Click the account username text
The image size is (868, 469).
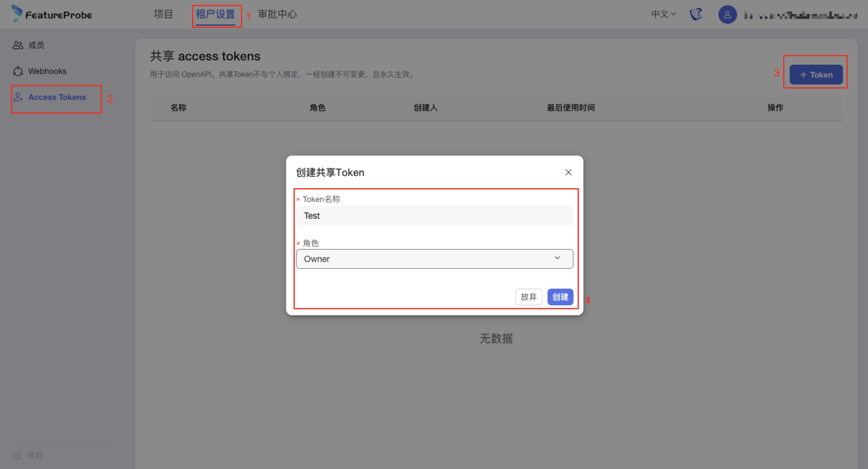click(x=800, y=15)
